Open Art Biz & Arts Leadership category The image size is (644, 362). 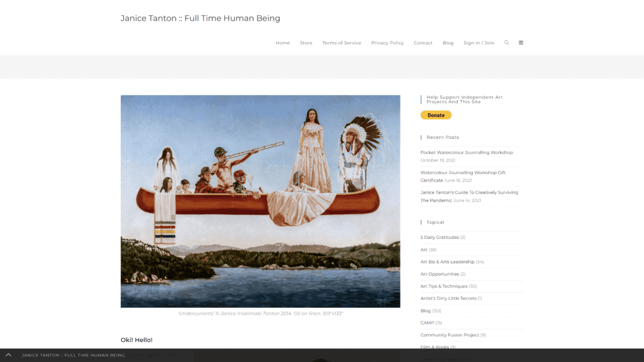[x=447, y=262]
